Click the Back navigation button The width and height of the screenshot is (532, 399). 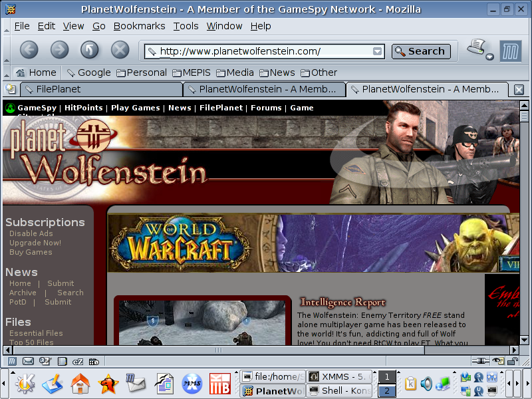pyautogui.click(x=29, y=49)
